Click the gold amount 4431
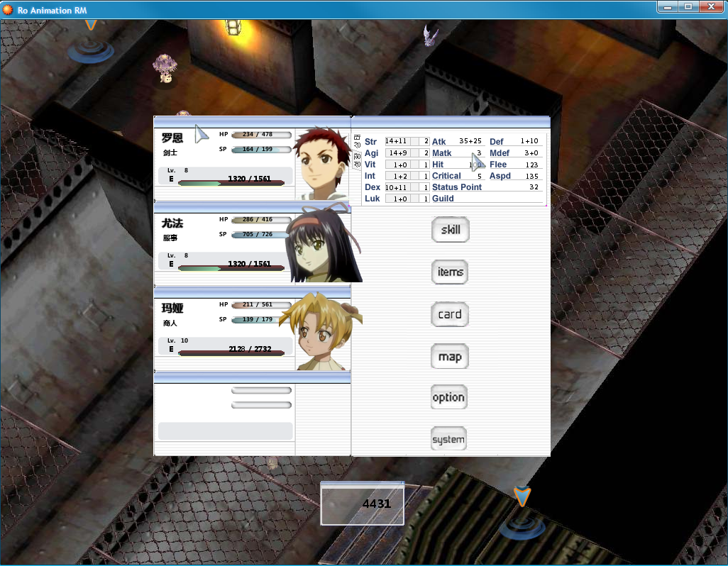The image size is (728, 566). [377, 504]
